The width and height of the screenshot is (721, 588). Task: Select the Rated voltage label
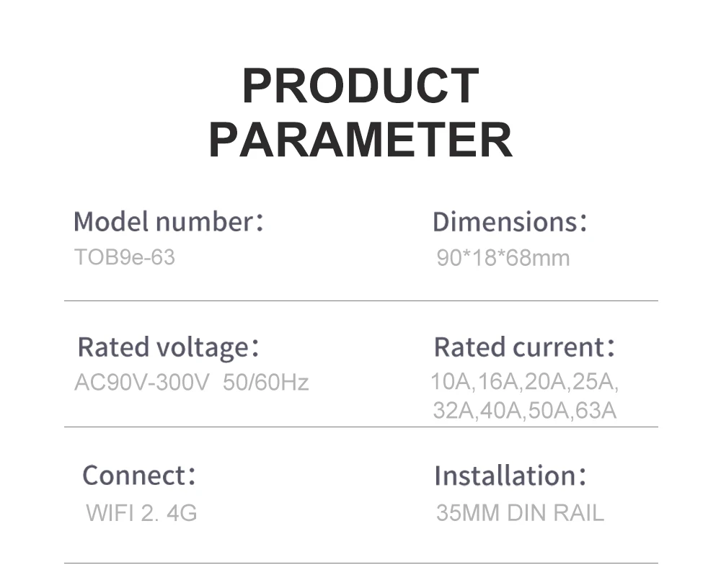[168, 347]
